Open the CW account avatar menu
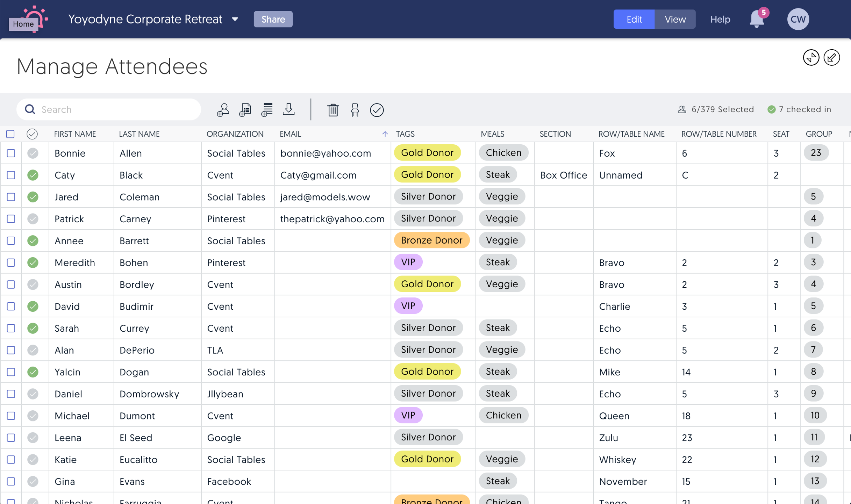Image resolution: width=851 pixels, height=504 pixels. 798,19
